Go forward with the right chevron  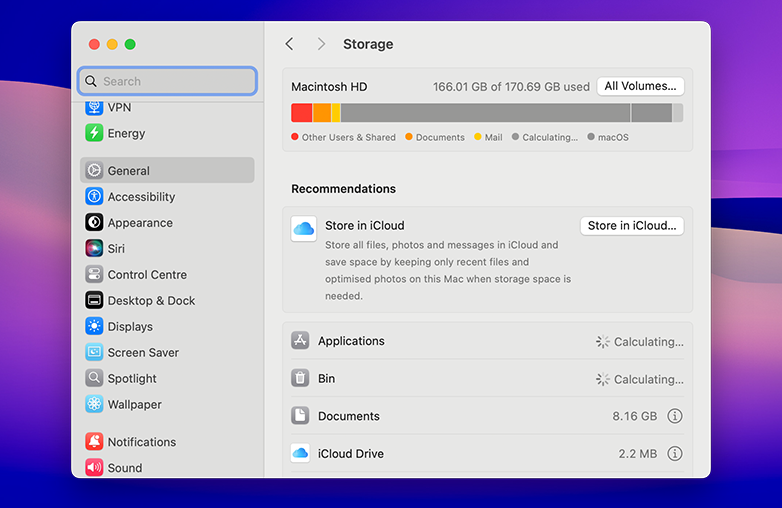coord(321,44)
